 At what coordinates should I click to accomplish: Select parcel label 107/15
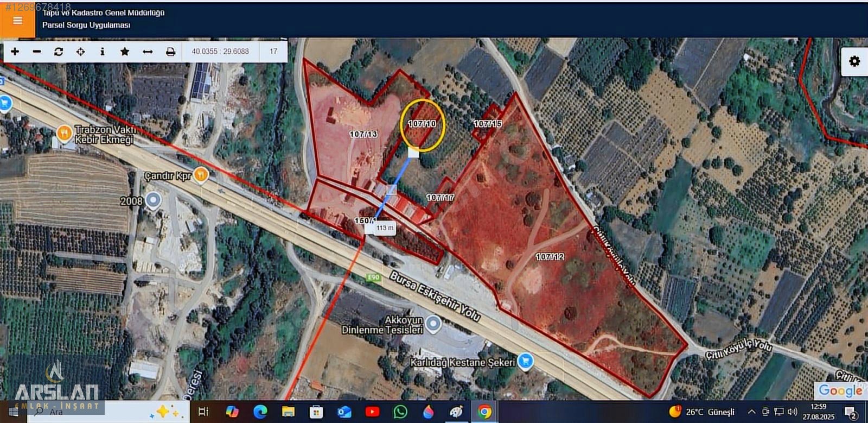(x=488, y=124)
